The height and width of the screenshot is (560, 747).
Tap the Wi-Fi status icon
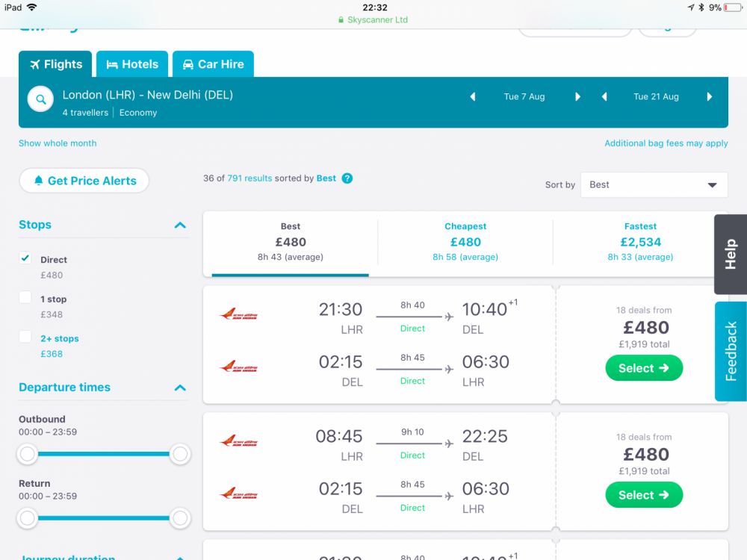click(x=32, y=7)
